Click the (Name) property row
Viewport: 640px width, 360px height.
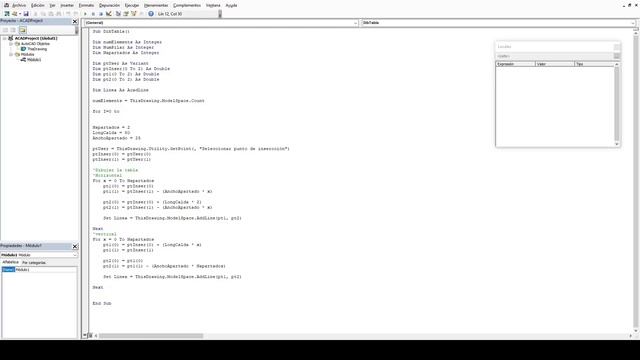tap(39, 270)
